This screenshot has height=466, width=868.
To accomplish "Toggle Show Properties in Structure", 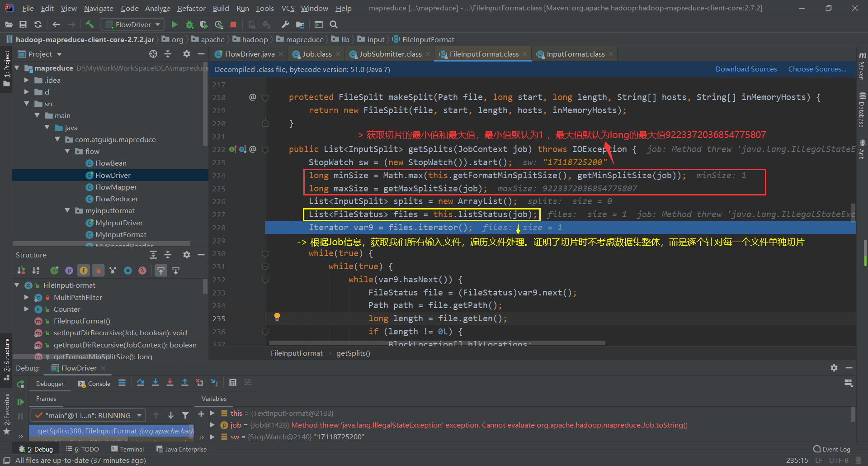I will tap(69, 271).
